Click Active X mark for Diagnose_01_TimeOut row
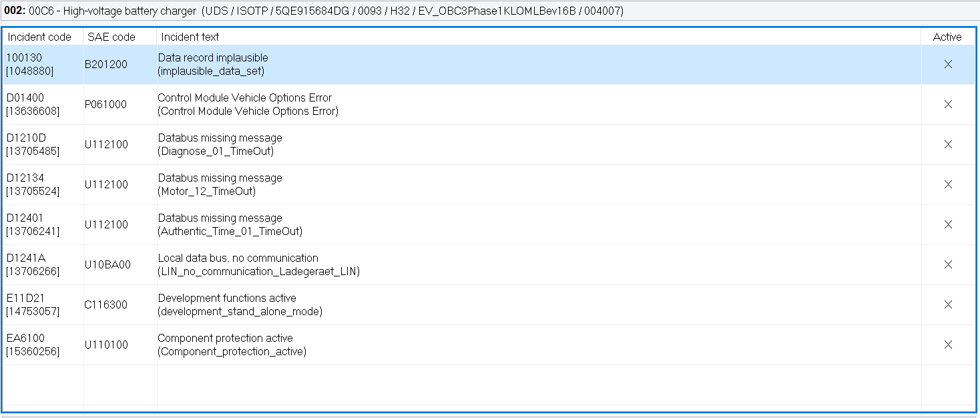 (947, 144)
